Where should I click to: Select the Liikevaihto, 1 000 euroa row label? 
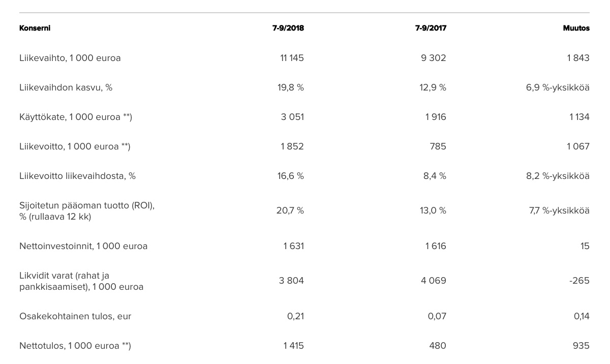[70, 58]
